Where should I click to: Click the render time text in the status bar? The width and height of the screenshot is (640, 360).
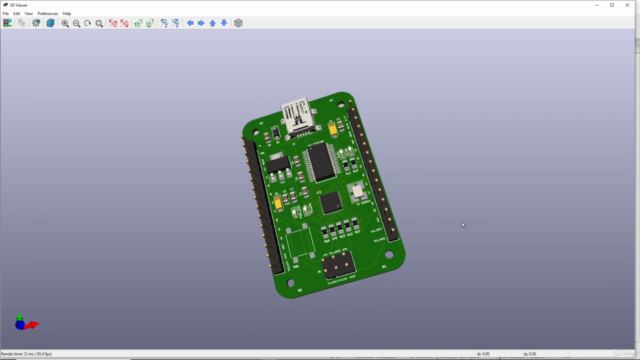[27, 354]
